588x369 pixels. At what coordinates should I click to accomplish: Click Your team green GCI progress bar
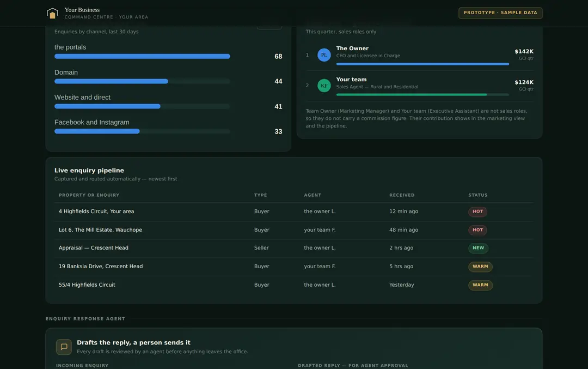422,95
